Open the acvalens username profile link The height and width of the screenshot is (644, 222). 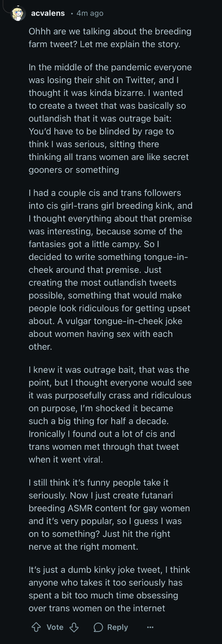point(48,13)
